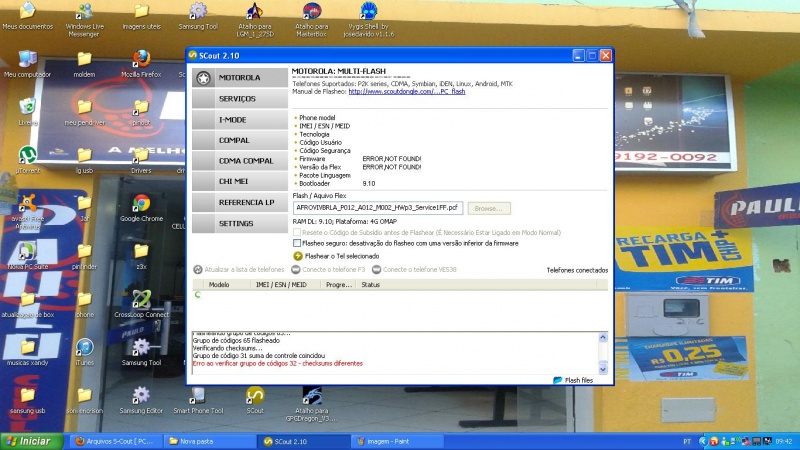Click Conecte o telefone VE538 button
800x450 pixels.
click(414, 269)
